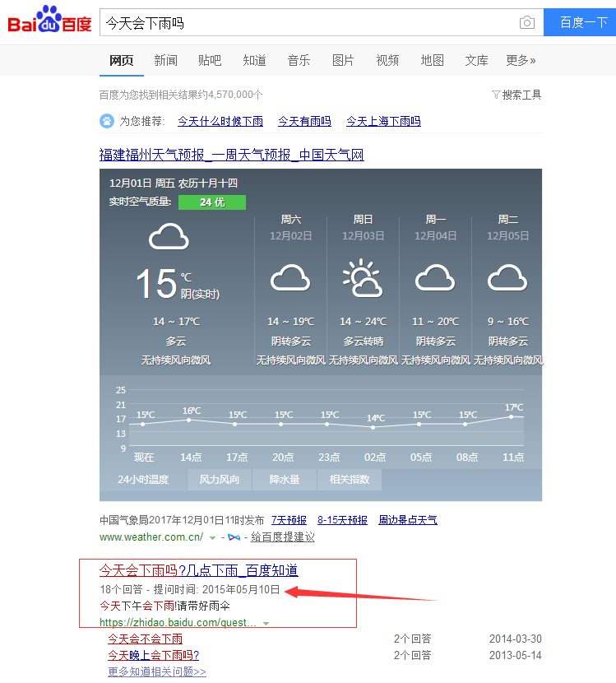Switch to the 网页 tab
Viewport: 616px width, 683px height.
[122, 60]
